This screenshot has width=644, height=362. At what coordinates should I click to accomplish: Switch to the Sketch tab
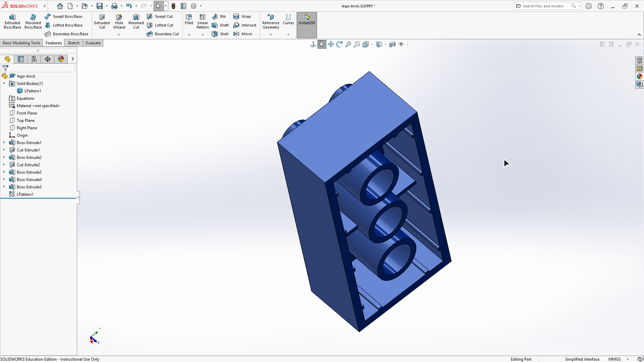pyautogui.click(x=73, y=43)
